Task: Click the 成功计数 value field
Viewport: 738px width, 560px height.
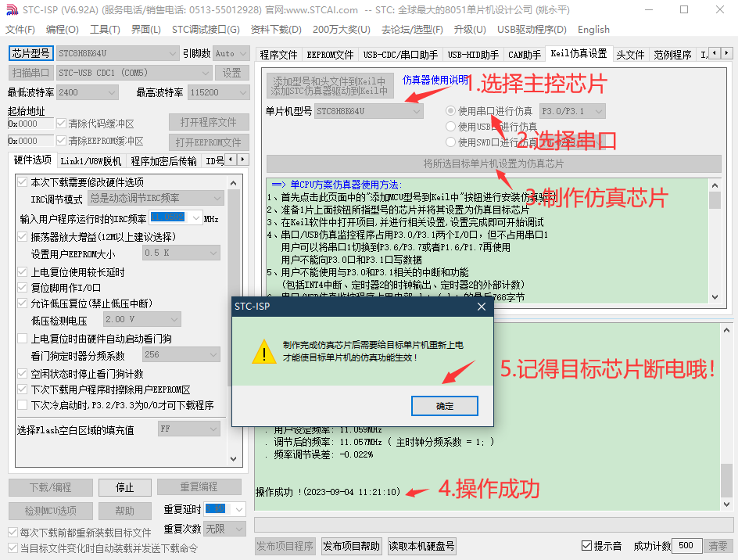Action: click(x=686, y=545)
